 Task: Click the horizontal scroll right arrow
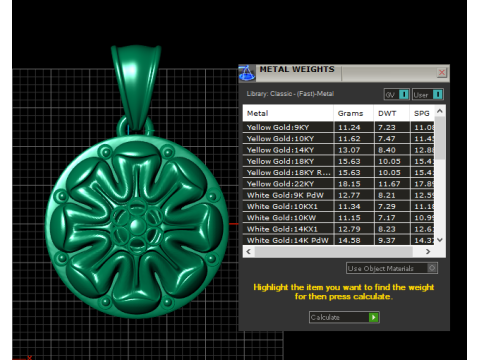[428, 252]
